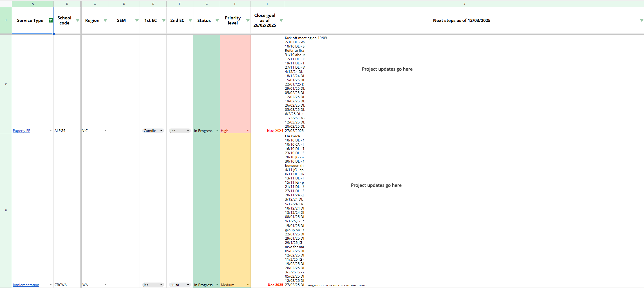Open the School code column filter

coord(78,21)
